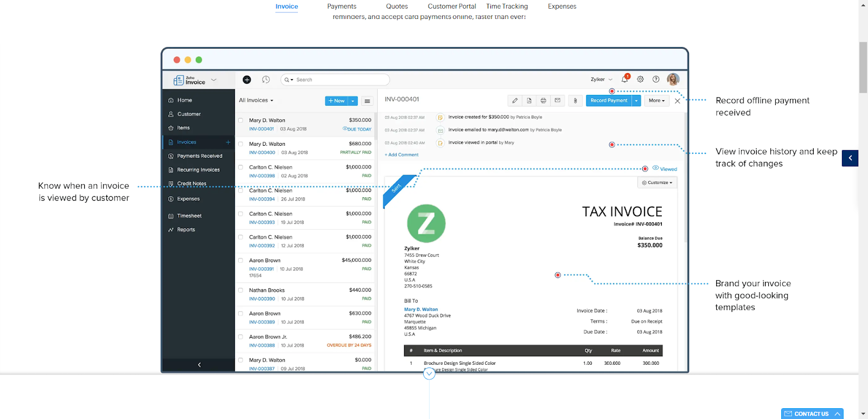This screenshot has height=419, width=868.
Task: Open Recurring Invoices in the sidebar
Action: pos(199,170)
